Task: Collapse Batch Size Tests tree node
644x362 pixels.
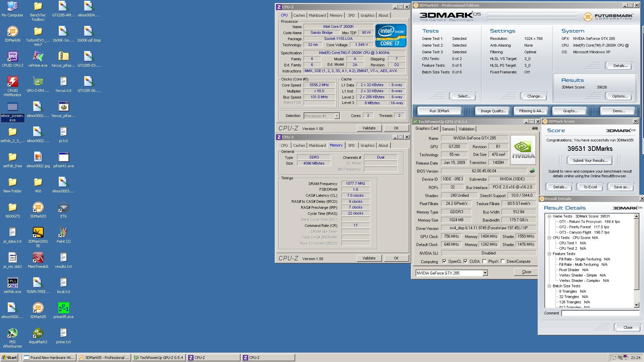Action: coord(549,286)
